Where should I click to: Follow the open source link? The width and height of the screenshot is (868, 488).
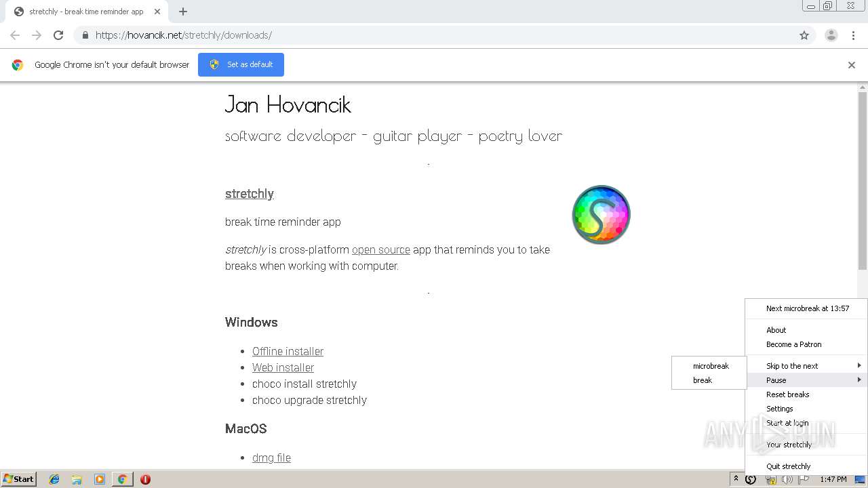(x=381, y=249)
